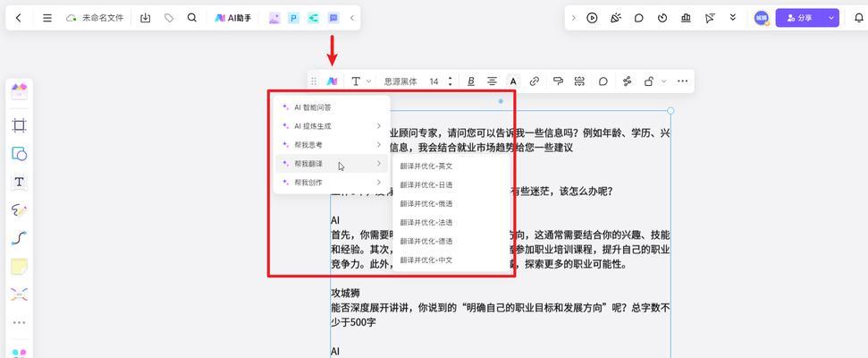This screenshot has width=868, height=358.
Task: Toggle the lock icon in text toolbar
Action: click(650, 81)
